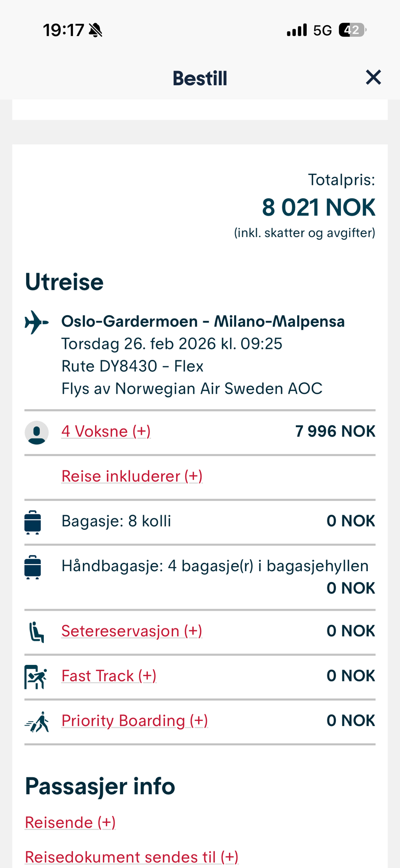Tap the battery indicator in status bar
This screenshot has width=400, height=868.
(353, 30)
